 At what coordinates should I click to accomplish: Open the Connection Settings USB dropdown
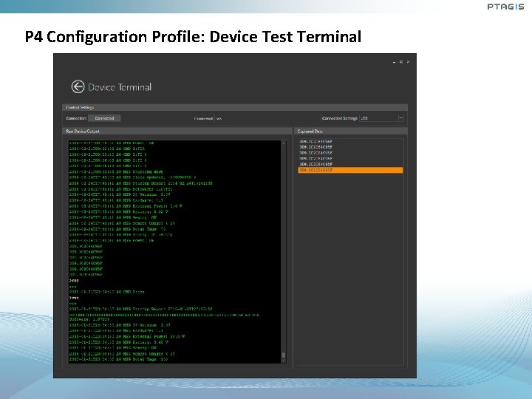click(382, 118)
